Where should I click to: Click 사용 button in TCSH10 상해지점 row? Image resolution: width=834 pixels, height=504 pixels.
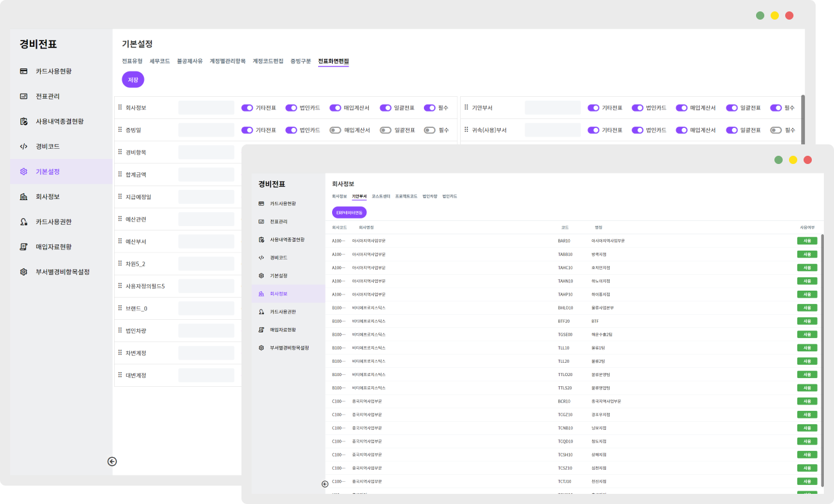807,455
